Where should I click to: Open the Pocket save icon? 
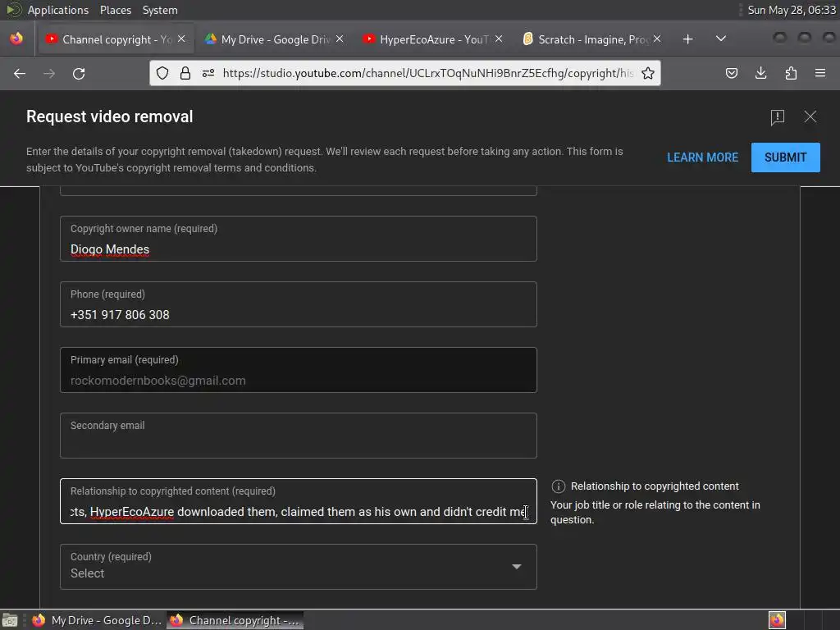click(731, 73)
